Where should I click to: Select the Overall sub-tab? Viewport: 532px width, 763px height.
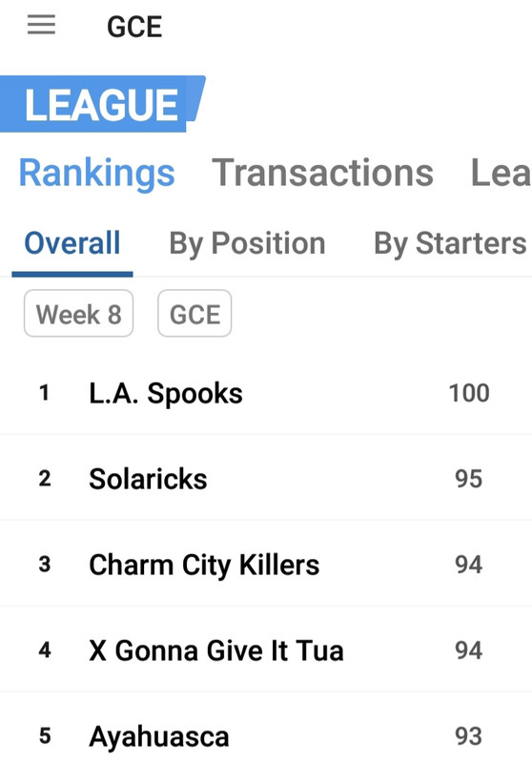coord(72,243)
